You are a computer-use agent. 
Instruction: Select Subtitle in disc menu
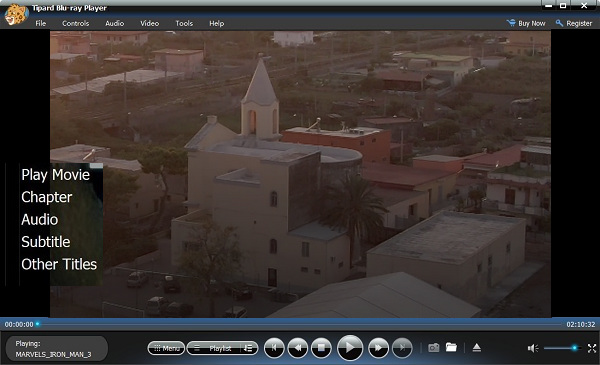[46, 242]
